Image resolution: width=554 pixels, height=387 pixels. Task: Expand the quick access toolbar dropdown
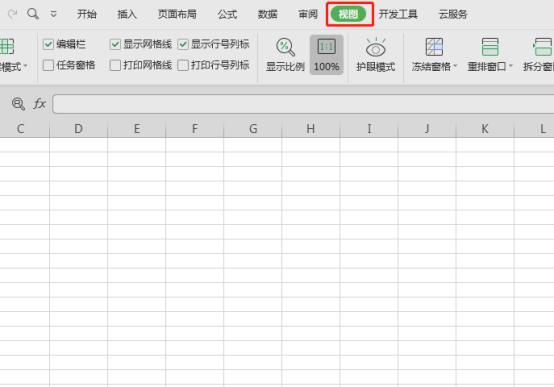pos(54,14)
